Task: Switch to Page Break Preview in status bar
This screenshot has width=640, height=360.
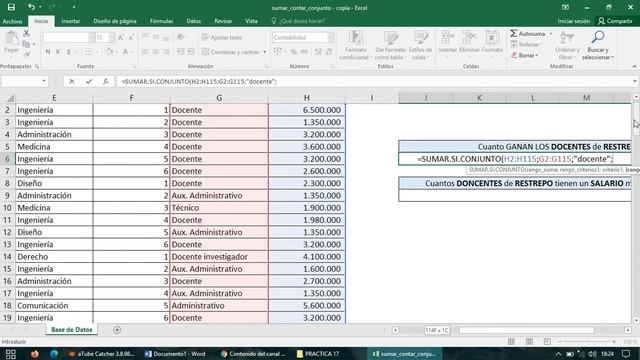Action: (547, 342)
